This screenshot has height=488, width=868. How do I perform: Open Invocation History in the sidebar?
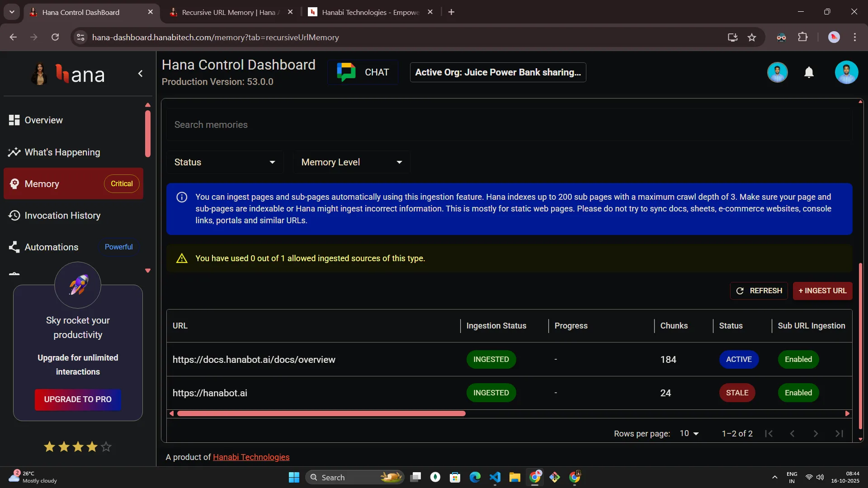coord(62,216)
